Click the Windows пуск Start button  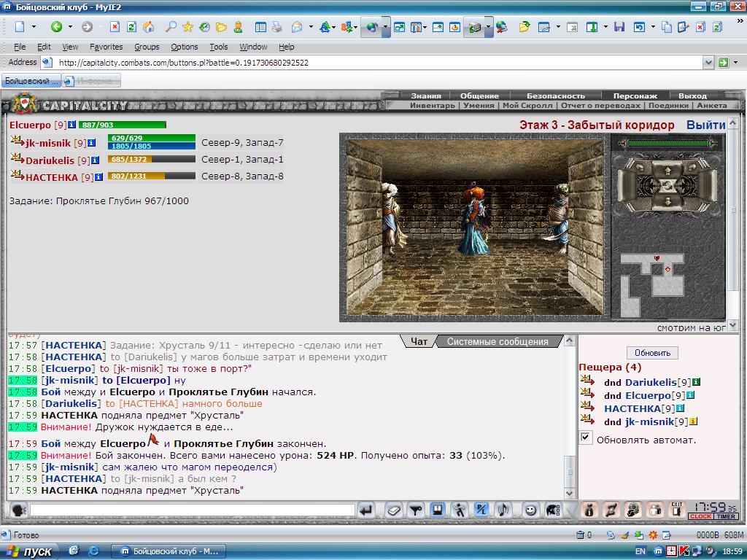click(x=29, y=551)
